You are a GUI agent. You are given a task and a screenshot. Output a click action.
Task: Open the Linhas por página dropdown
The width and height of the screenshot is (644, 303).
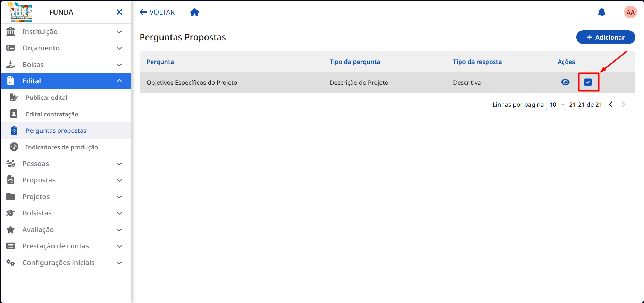555,104
